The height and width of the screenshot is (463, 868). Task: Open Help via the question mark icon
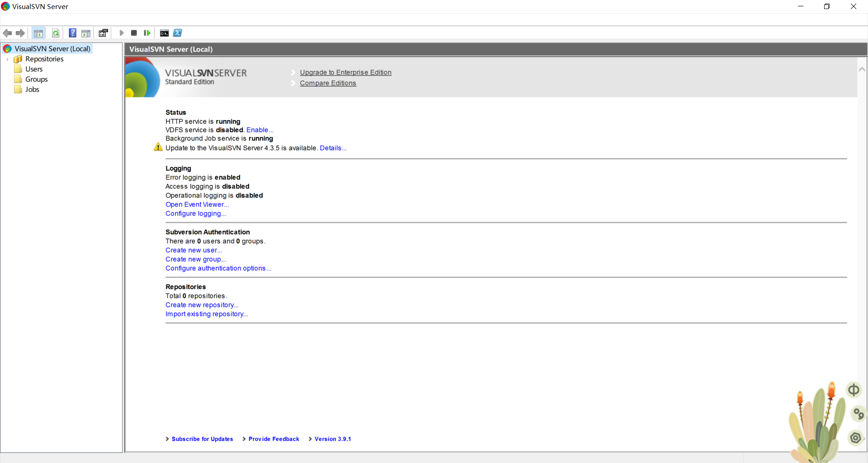[72, 33]
